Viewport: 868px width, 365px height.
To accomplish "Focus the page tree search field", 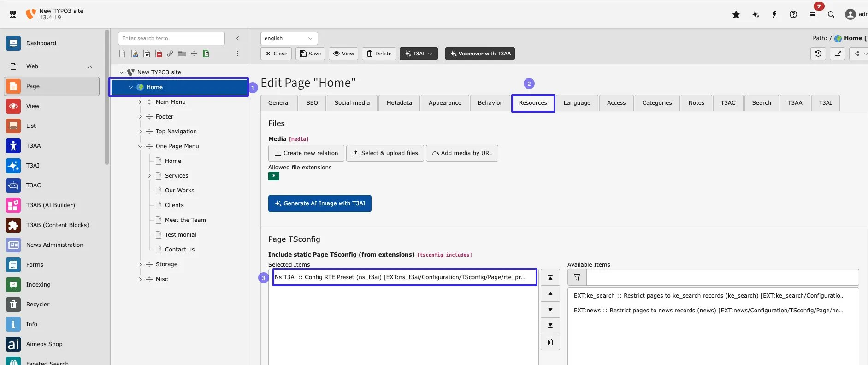I will [171, 38].
